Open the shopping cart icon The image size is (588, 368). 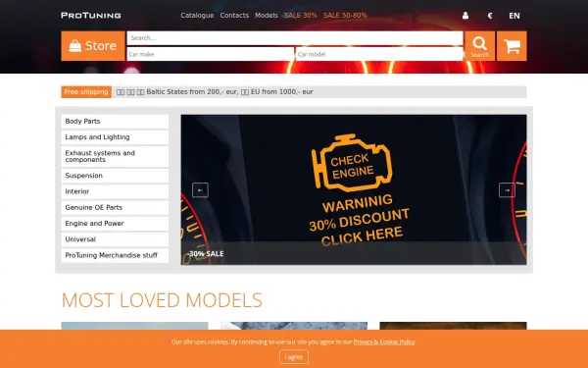tap(512, 46)
